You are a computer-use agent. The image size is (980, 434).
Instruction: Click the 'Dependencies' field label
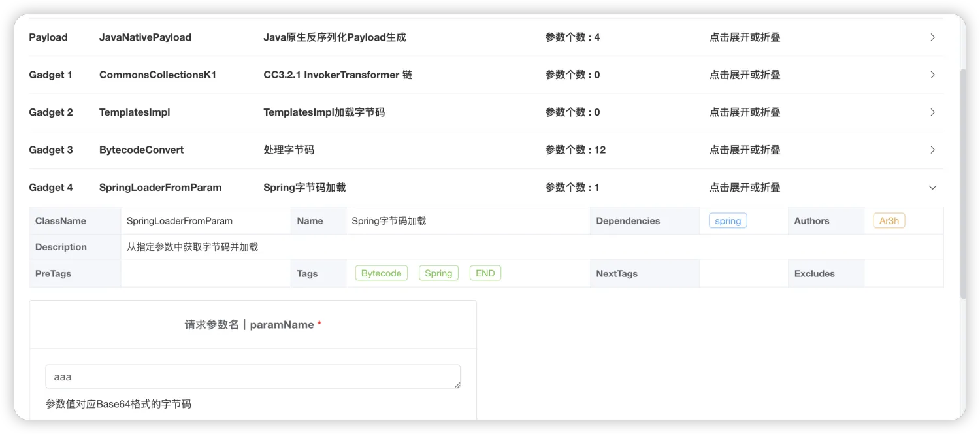(x=628, y=221)
